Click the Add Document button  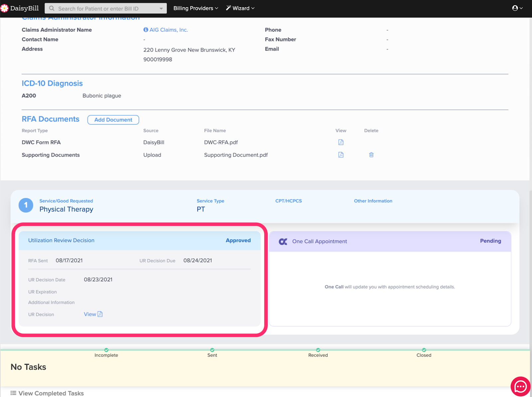113,120
